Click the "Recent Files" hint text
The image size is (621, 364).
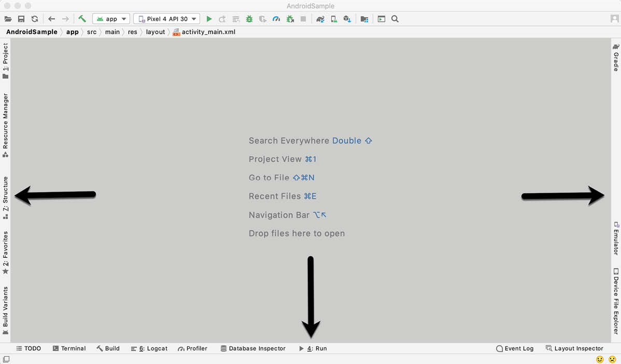(x=275, y=196)
